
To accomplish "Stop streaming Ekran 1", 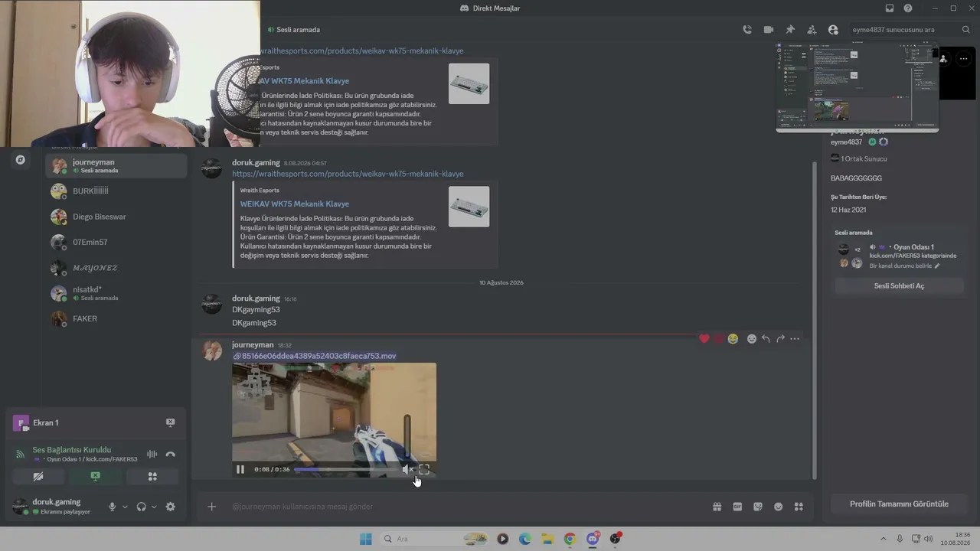I will click(170, 422).
